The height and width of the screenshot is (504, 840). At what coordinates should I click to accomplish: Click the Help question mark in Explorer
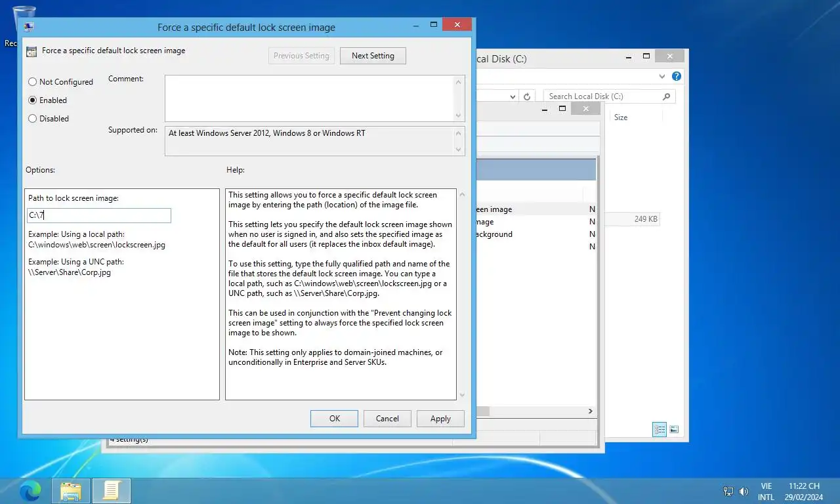[677, 76]
